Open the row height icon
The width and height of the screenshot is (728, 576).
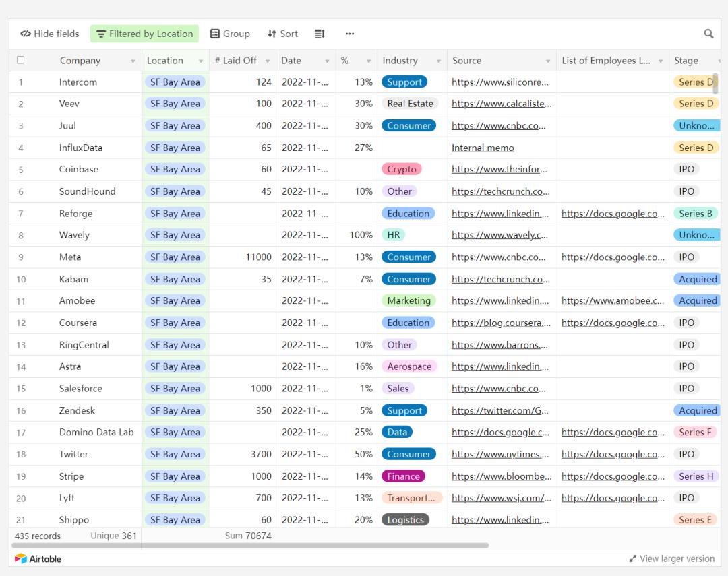[x=320, y=34]
